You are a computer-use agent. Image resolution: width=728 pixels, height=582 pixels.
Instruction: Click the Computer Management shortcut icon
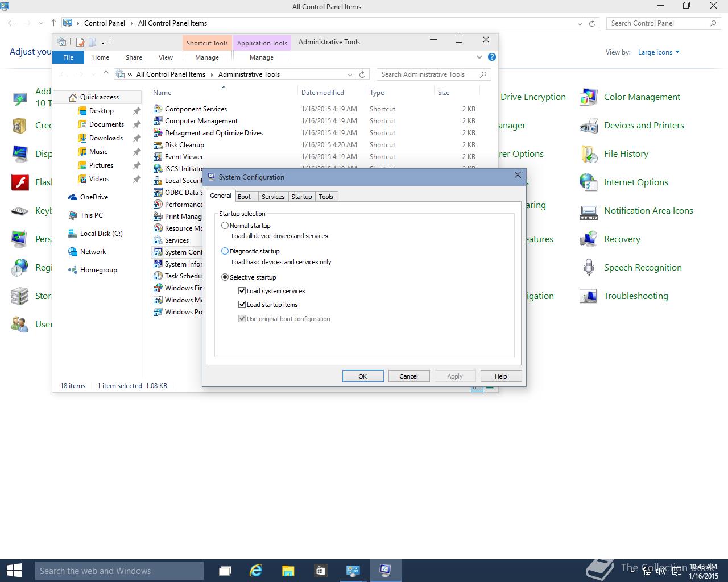pos(158,121)
